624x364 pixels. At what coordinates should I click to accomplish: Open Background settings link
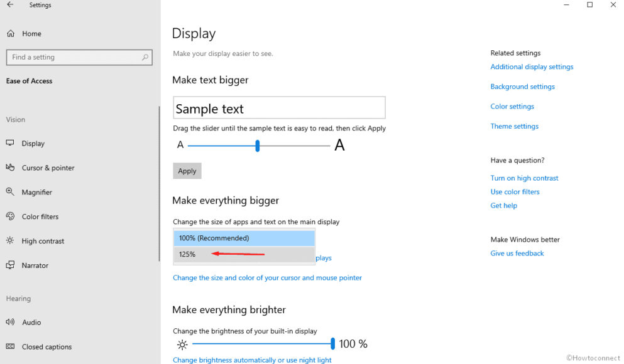click(x=523, y=87)
